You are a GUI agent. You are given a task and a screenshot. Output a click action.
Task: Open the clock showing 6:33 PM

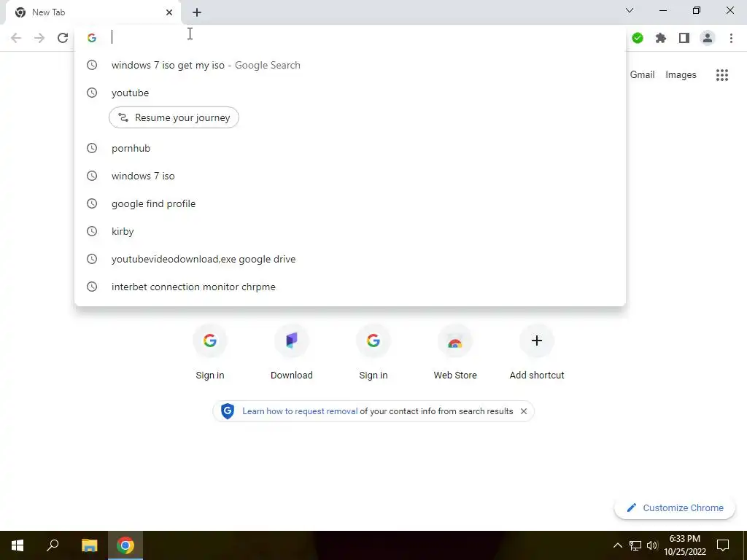(x=685, y=545)
